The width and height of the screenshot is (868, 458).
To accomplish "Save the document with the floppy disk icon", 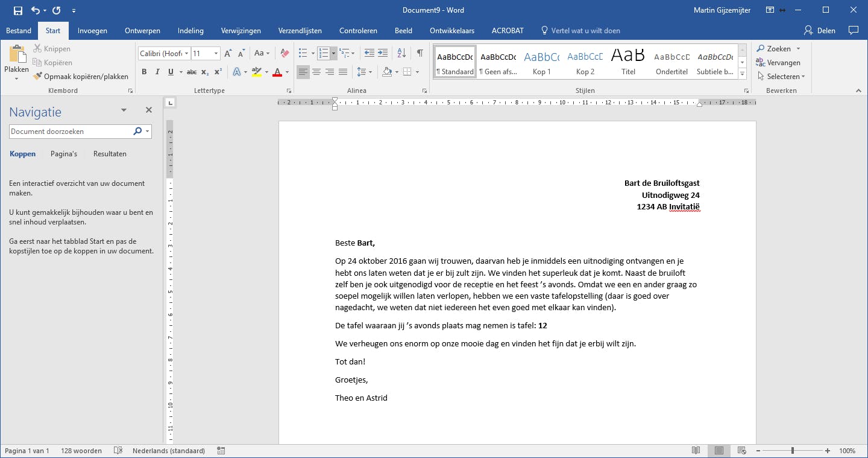I will (x=17, y=10).
